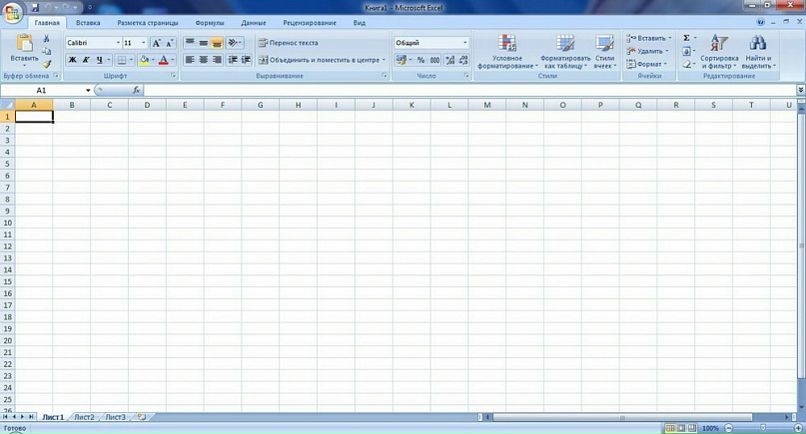This screenshot has height=434, width=806.
Task: Click the Cut scissors icon
Action: point(46,39)
